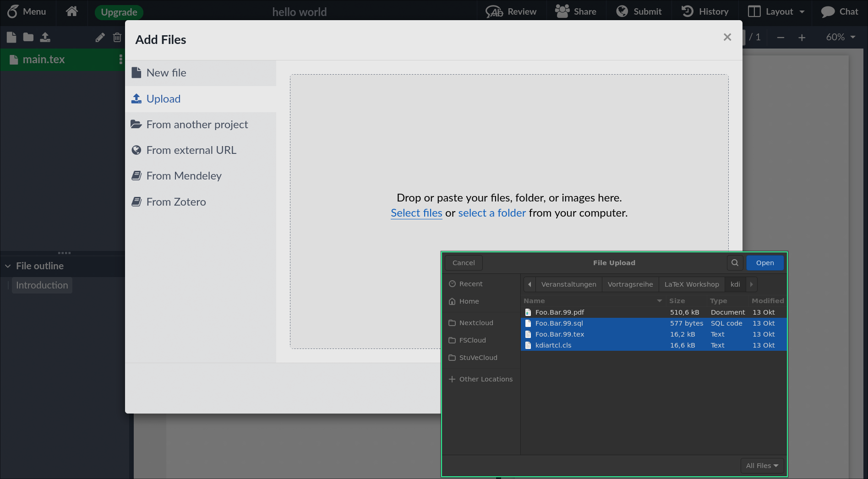Select Foo.Bar.99.sql
Image resolution: width=868 pixels, height=479 pixels.
tap(654, 323)
